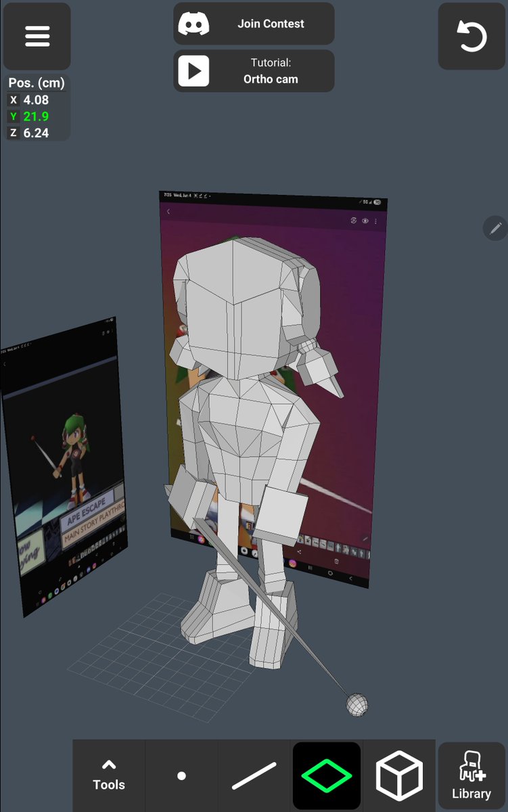508x812 pixels.
Task: Select face selection mode
Action: [327, 775]
